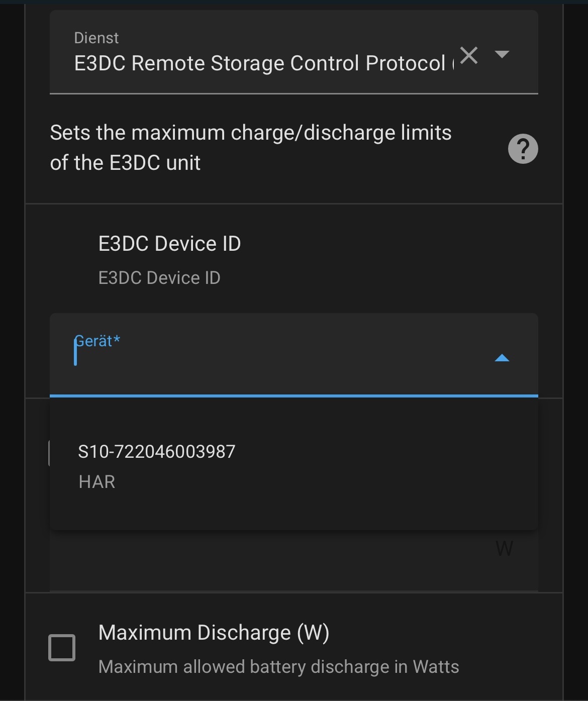Enable the Maximum Discharge (W) checkbox
Viewport: 588px width, 701px height.
[61, 647]
